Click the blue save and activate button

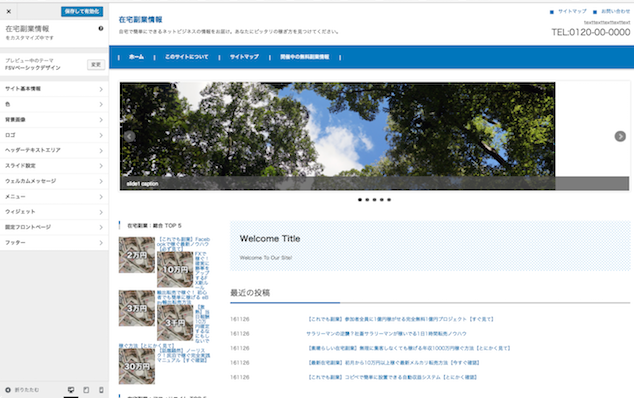[x=82, y=11]
